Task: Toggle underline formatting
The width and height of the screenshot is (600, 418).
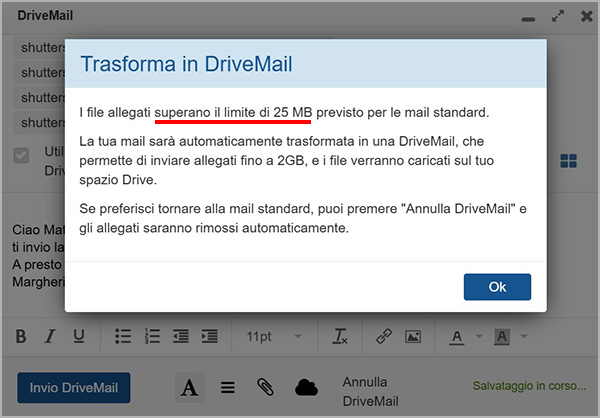Action: 79,336
